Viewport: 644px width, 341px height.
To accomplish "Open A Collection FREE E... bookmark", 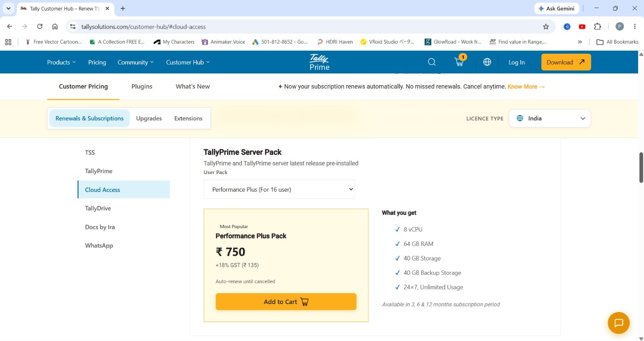I will 117,42.
